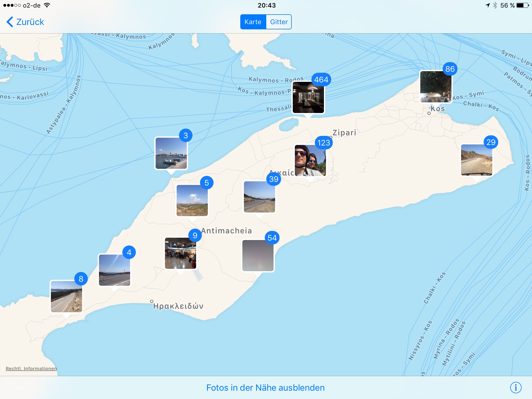Open the 4-photo highway thumbnail
Image resolution: width=532 pixels, height=399 pixels.
click(x=114, y=270)
